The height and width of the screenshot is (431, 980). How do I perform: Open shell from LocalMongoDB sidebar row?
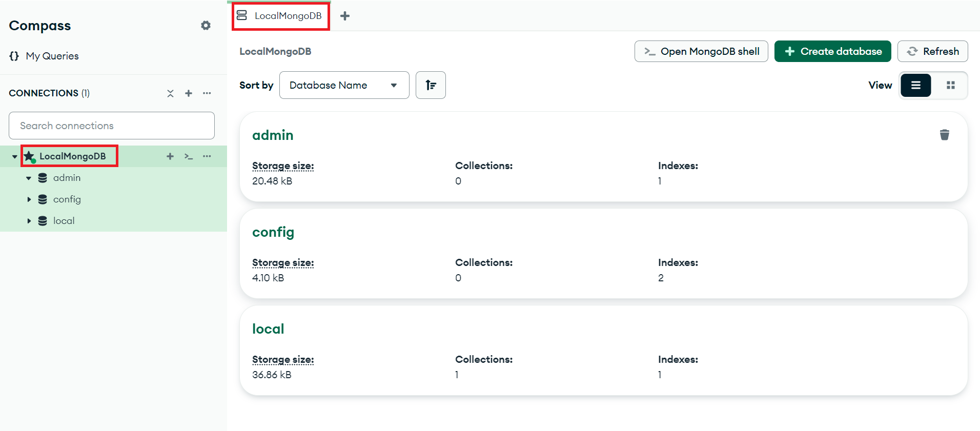coord(189,156)
